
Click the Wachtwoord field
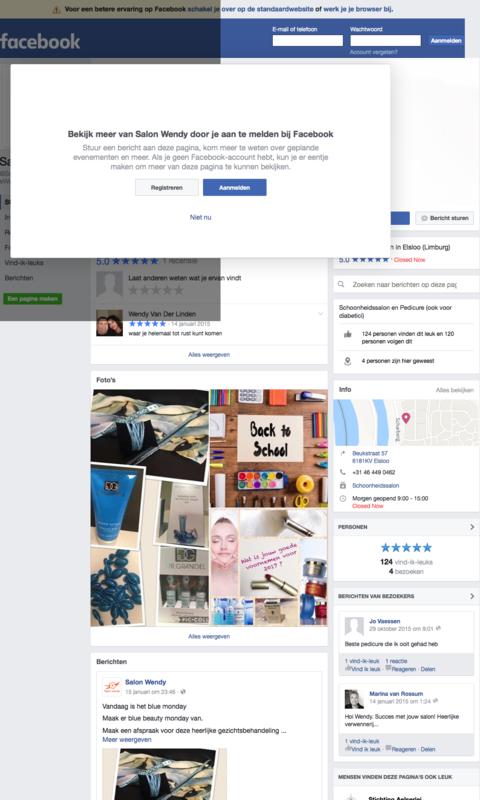386,40
